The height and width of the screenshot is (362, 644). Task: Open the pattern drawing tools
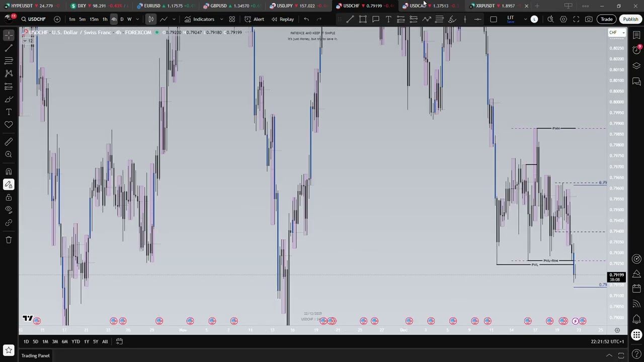[x=9, y=73]
